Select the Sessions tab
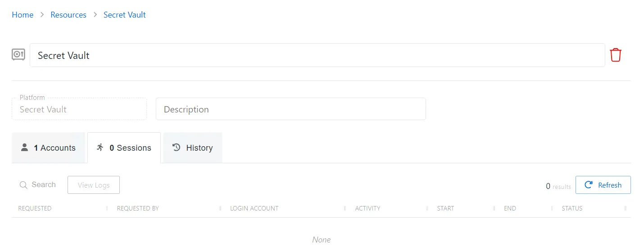The height and width of the screenshot is (251, 644). click(x=124, y=148)
